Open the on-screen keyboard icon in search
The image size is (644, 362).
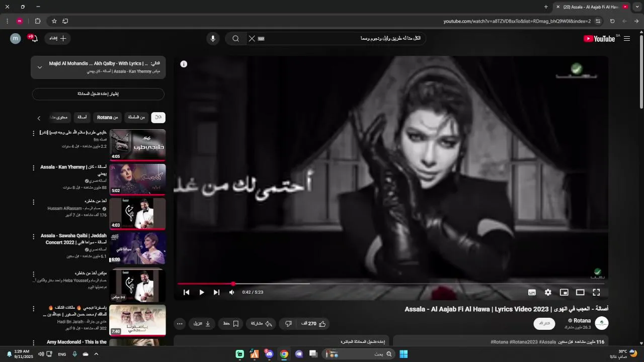tap(261, 39)
